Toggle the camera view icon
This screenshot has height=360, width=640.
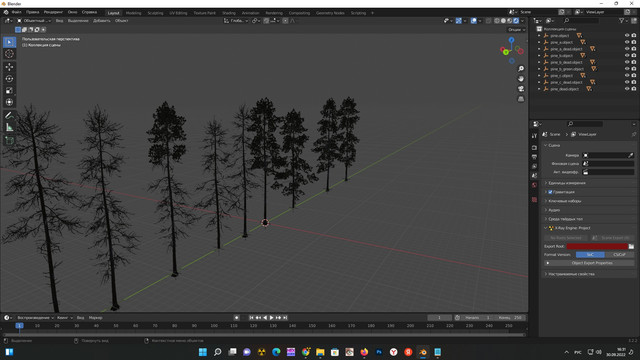[x=521, y=89]
